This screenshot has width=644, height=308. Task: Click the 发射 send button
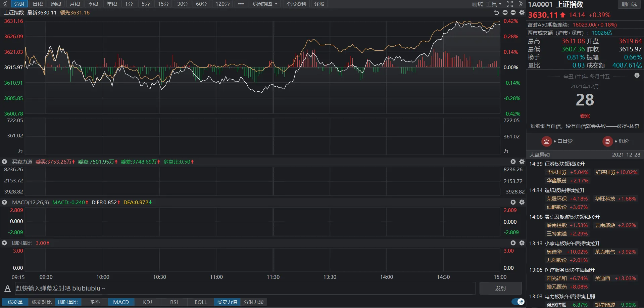[501, 288]
